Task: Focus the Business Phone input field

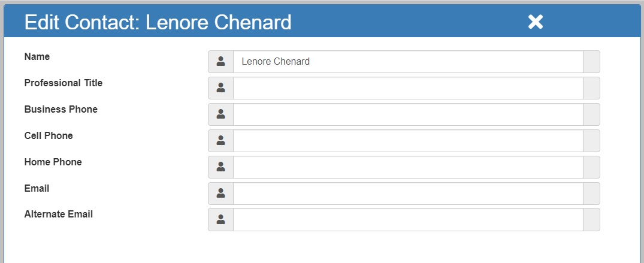Action: (408, 114)
